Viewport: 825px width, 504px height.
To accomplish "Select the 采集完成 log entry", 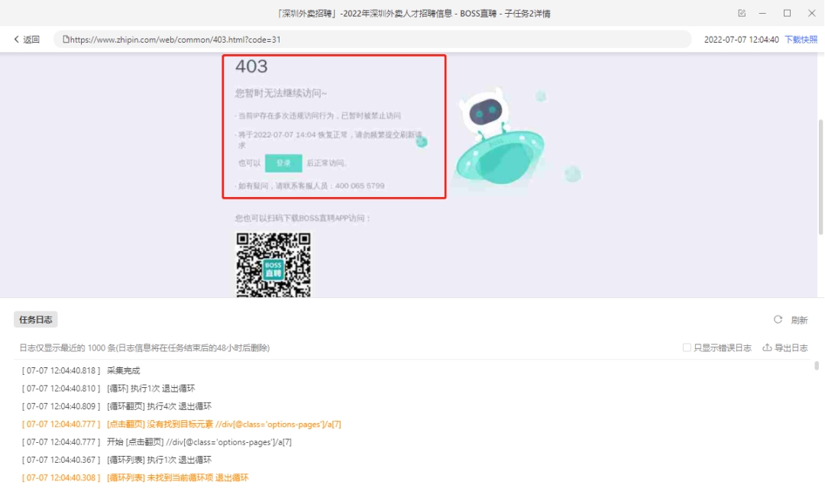I will click(123, 370).
